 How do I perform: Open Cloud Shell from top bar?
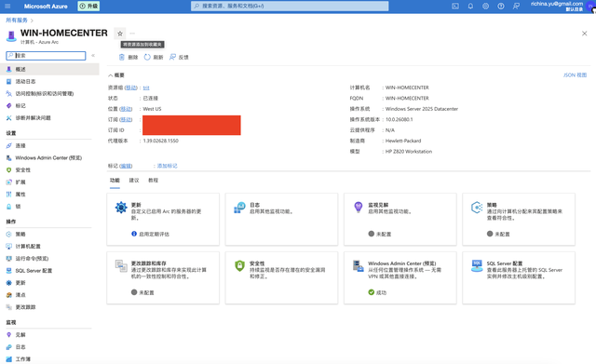[x=455, y=7]
